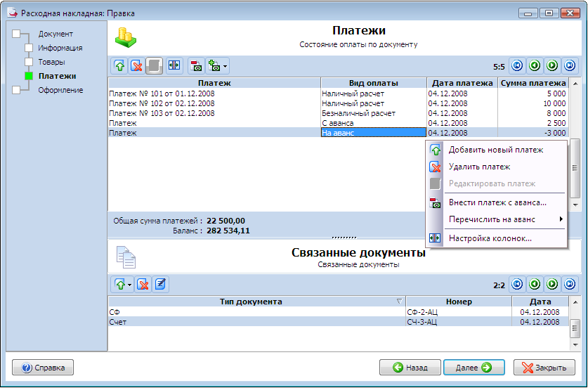Viewport: 588px width, 388px height.
Task: Open dropdown arrow of transfer-to-advance button
Action: (x=225, y=66)
